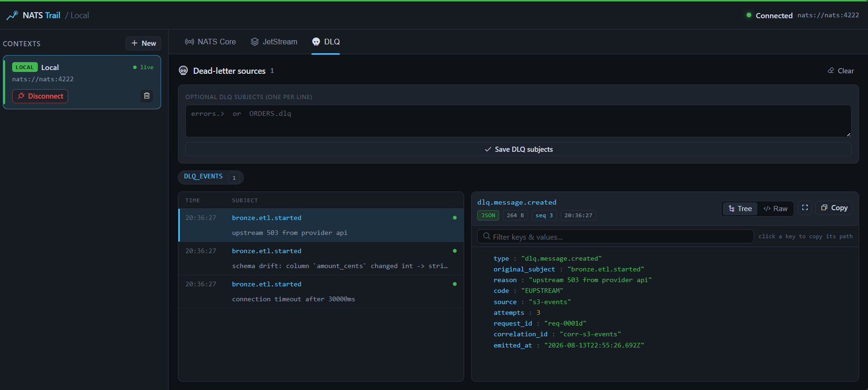Click the Dead-letter sources skull icon
868x390 pixels.
pyautogui.click(x=183, y=71)
